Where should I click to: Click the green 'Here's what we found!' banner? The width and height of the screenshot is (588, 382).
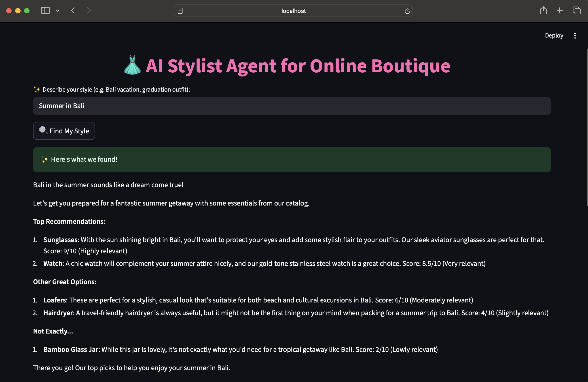tap(292, 160)
